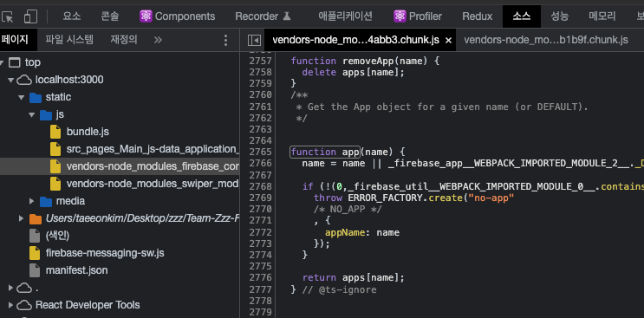
Task: Click the js folder icon
Action: [46, 115]
